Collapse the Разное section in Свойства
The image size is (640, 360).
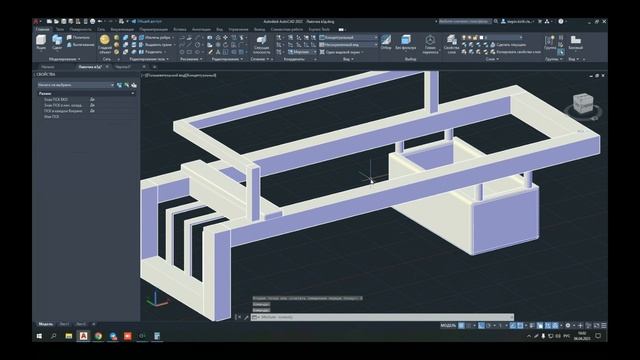(133, 93)
